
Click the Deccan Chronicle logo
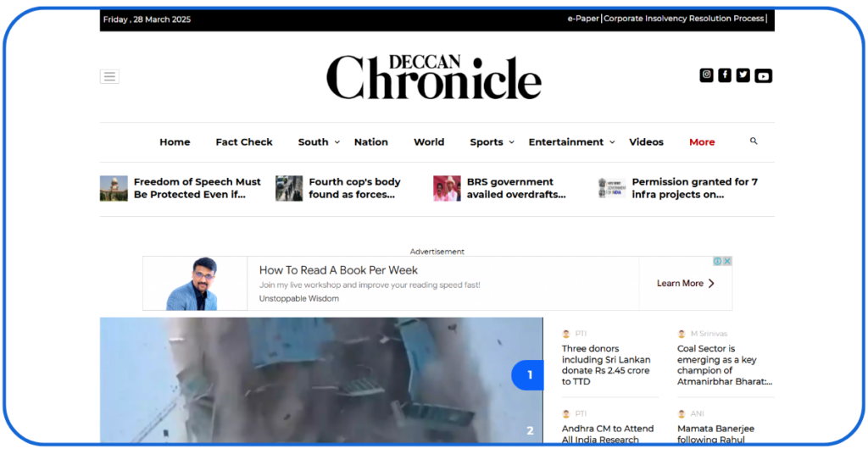pos(434,77)
